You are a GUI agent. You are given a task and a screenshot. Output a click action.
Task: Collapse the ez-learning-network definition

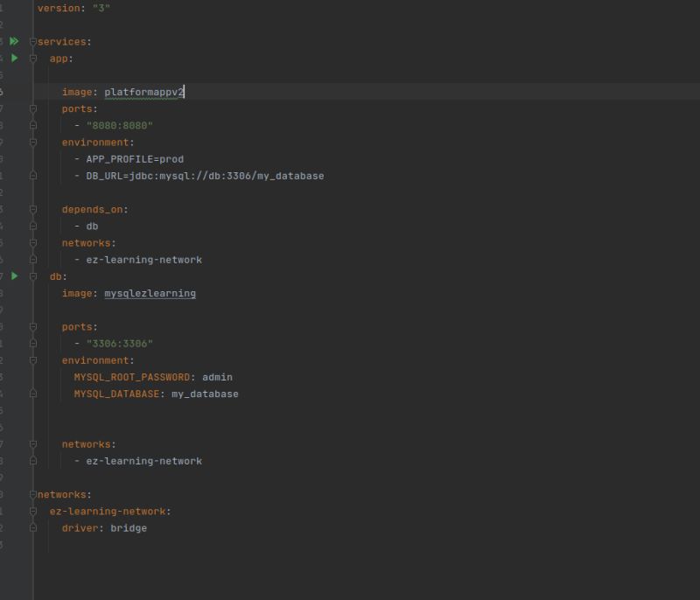pyautogui.click(x=31, y=511)
